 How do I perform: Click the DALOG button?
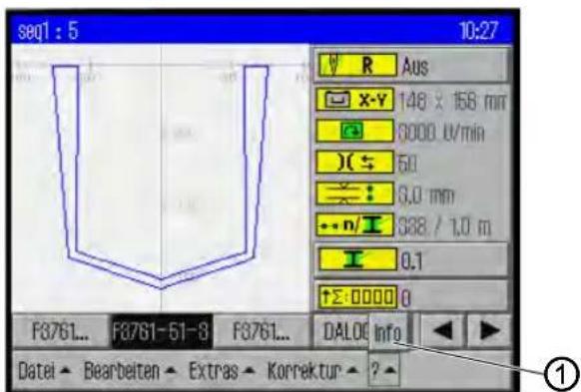341,331
